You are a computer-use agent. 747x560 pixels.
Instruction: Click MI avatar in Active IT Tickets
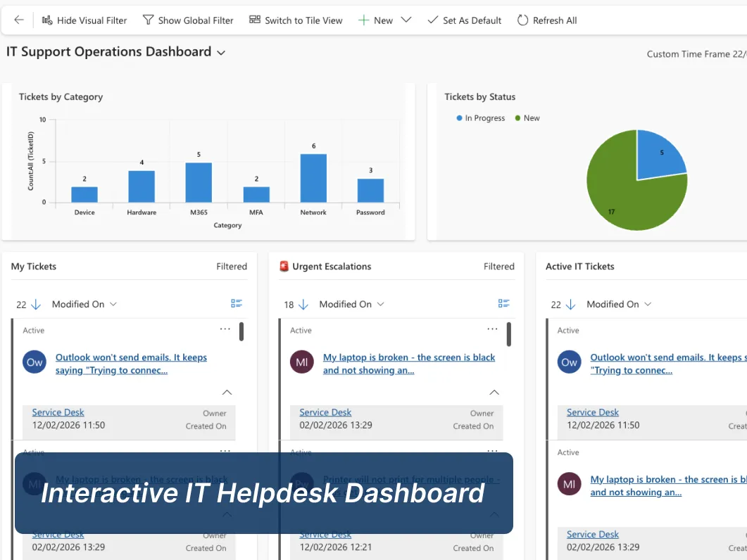570,484
